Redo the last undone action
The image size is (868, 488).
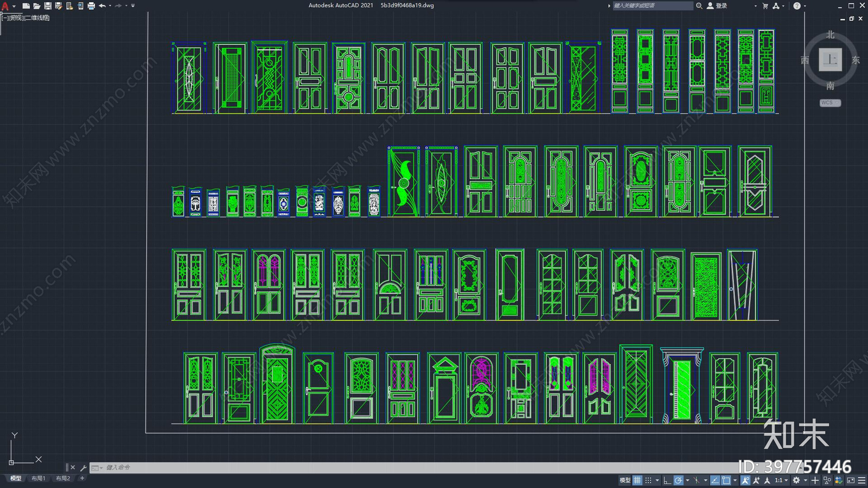pos(118,6)
